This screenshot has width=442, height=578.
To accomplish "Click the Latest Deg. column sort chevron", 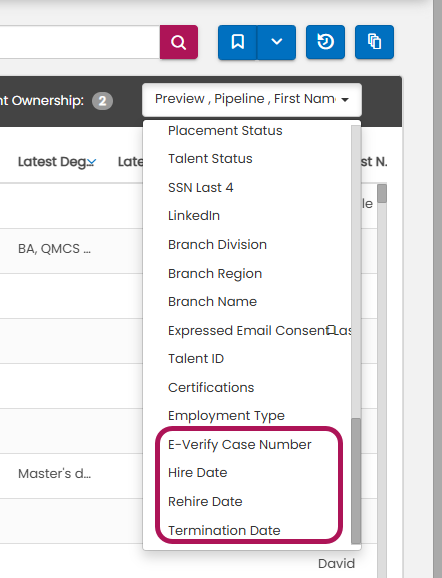I will pos(92,162).
